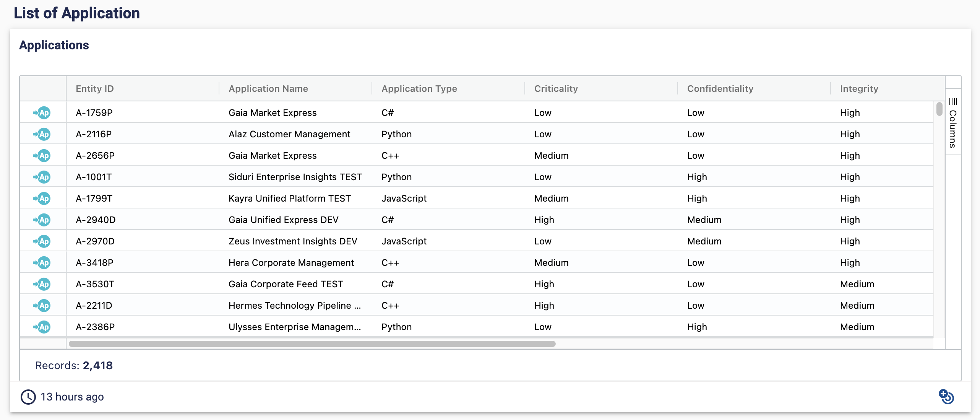Click High confidentiality in row A-1001T
This screenshot has width=980, height=420.
(x=697, y=177)
